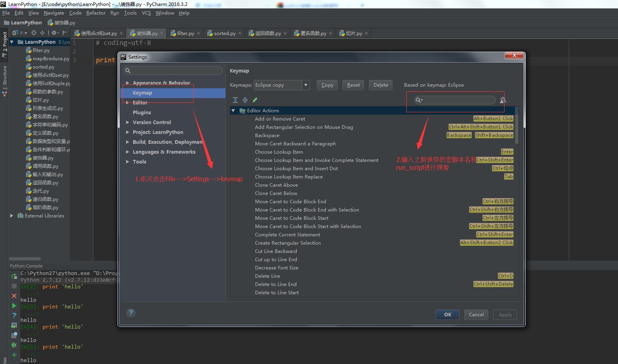The height and width of the screenshot is (364, 618).
Task: Open the Keymaps Eclipse copy dropdown
Action: [306, 85]
